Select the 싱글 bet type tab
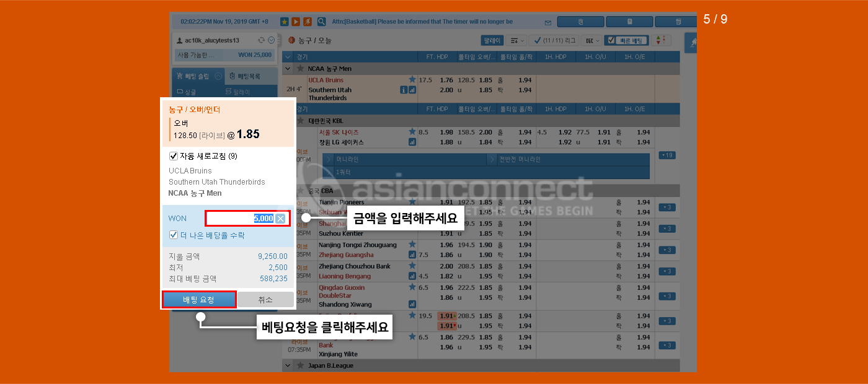The height and width of the screenshot is (384, 868). 186,92
